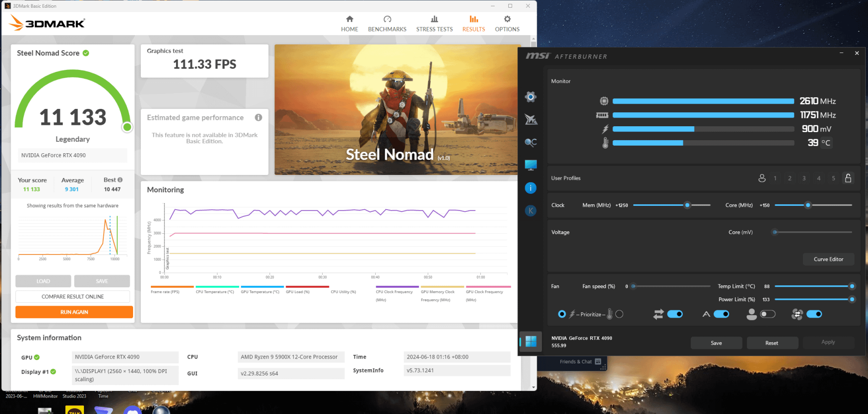868x414 pixels.
Task: Toggle the fan sync switch
Action: click(814, 314)
